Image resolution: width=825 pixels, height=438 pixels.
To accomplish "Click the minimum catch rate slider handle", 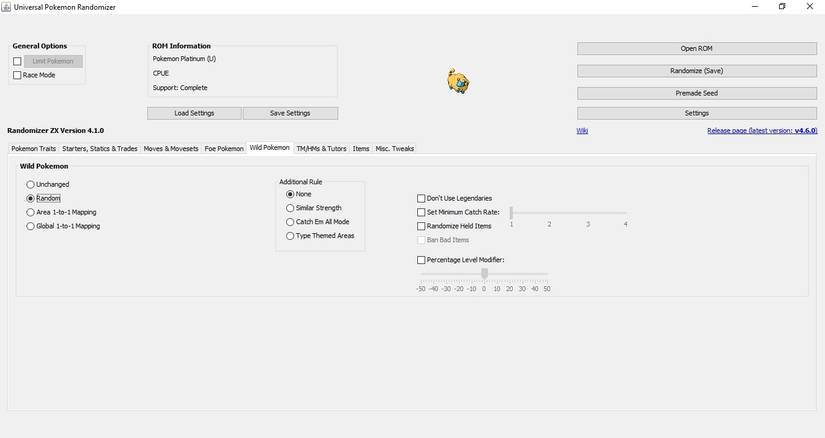I will [x=511, y=212].
